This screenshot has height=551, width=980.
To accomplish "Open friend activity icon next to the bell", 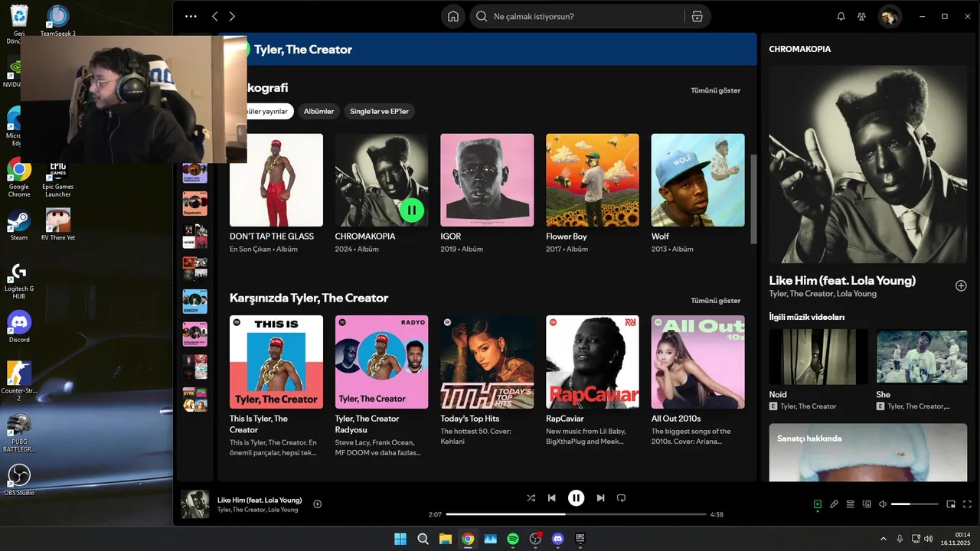I will pyautogui.click(x=862, y=16).
